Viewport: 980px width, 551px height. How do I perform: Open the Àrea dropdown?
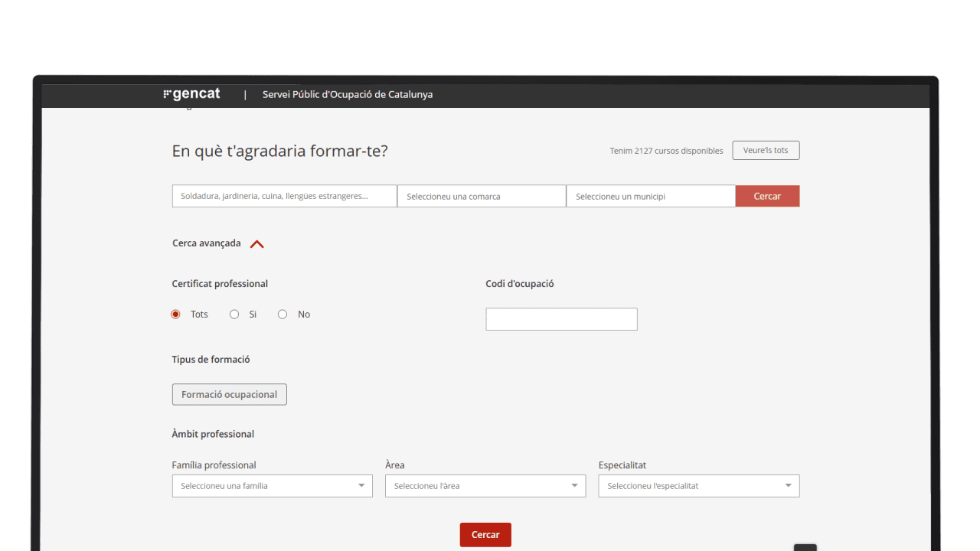[x=485, y=486]
